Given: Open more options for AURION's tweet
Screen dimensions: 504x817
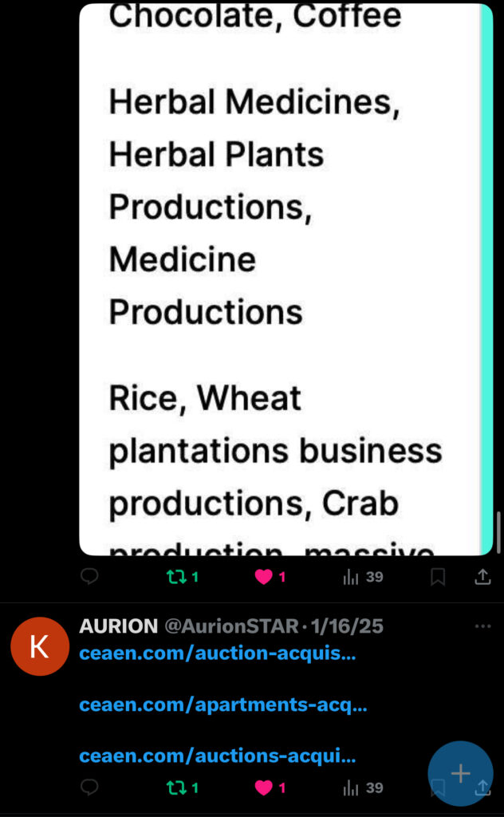Looking at the screenshot, I should pos(482,626).
